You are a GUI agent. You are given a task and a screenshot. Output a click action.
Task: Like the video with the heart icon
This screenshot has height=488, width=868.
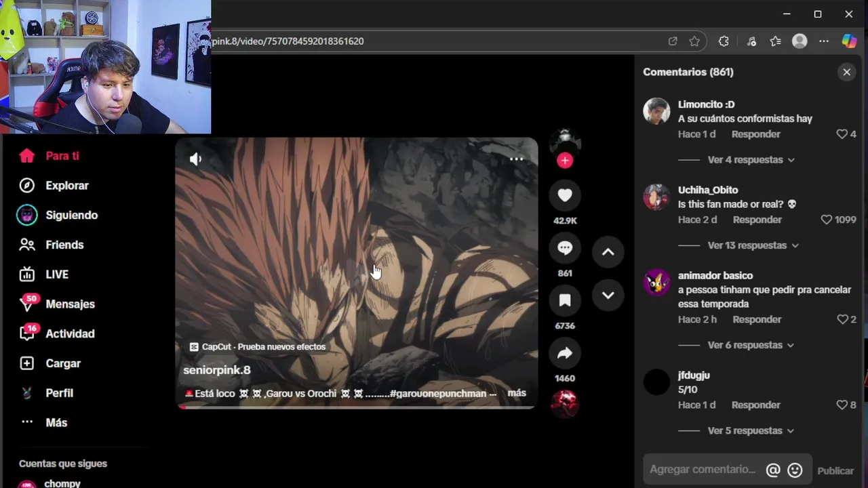pos(565,195)
